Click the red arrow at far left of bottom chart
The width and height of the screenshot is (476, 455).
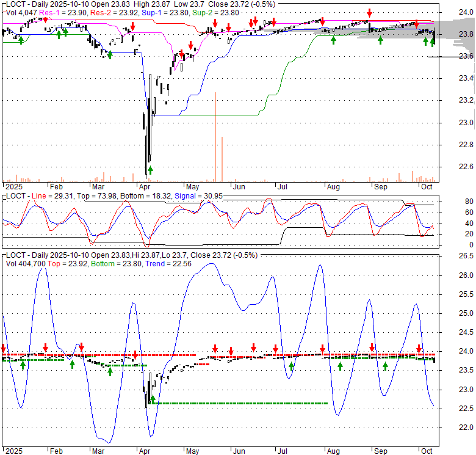pos(4,348)
